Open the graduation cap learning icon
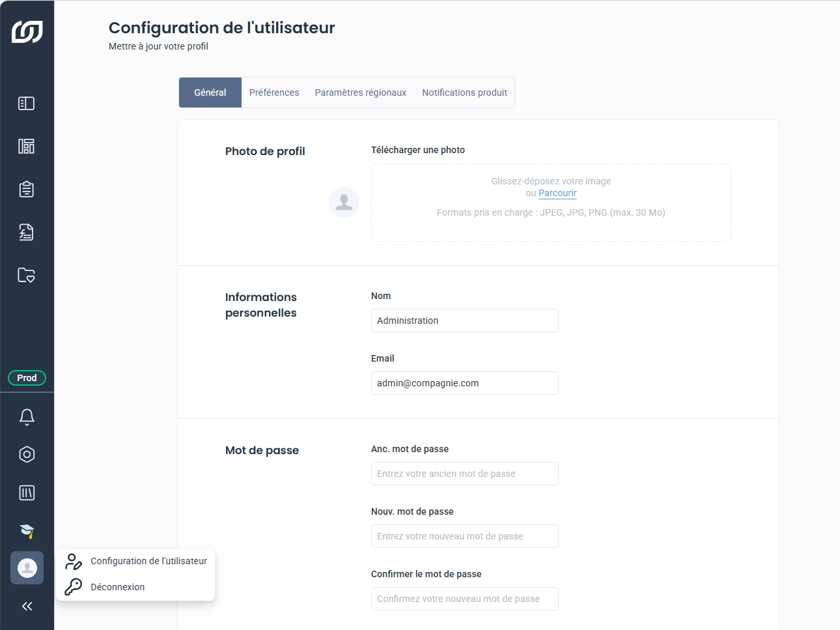The height and width of the screenshot is (630, 840). (27, 531)
